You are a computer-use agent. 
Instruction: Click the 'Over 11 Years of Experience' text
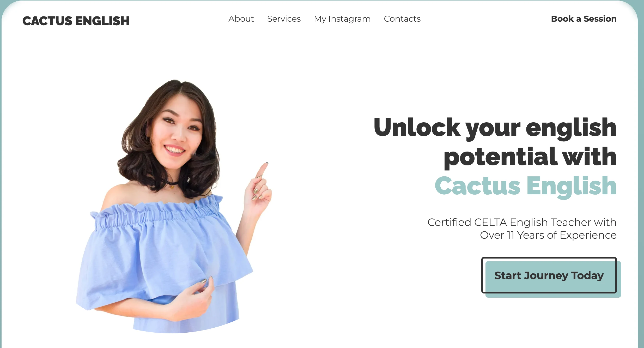pos(548,235)
